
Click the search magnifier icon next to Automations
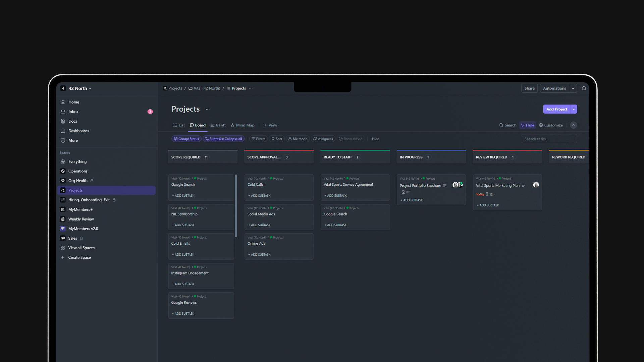[x=584, y=88]
